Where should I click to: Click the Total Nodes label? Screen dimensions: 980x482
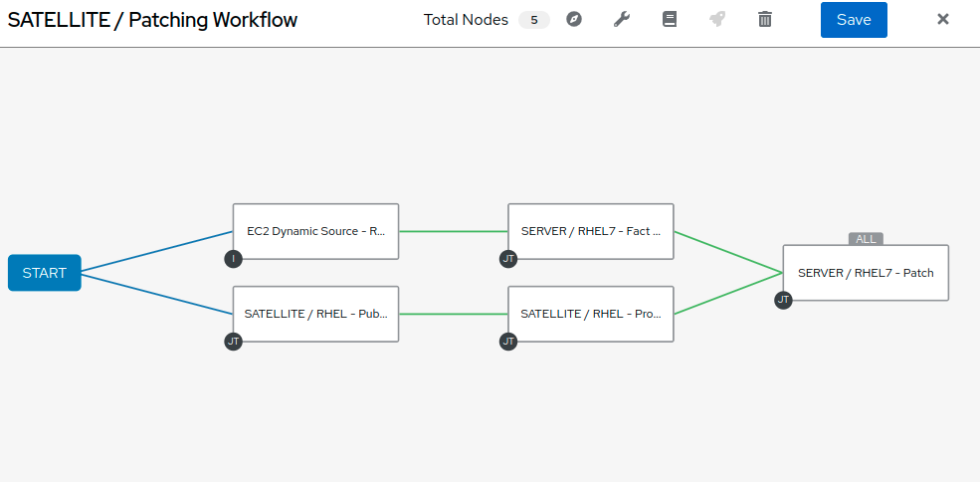tap(466, 20)
